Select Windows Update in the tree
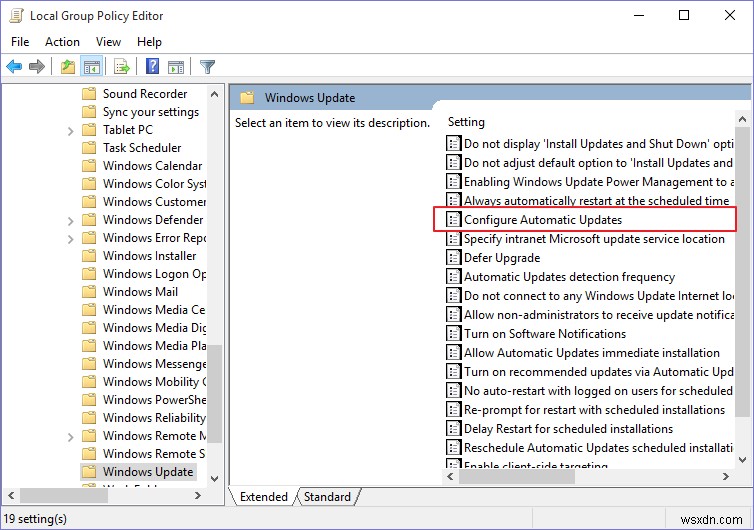The image size is (754, 530). (148, 472)
